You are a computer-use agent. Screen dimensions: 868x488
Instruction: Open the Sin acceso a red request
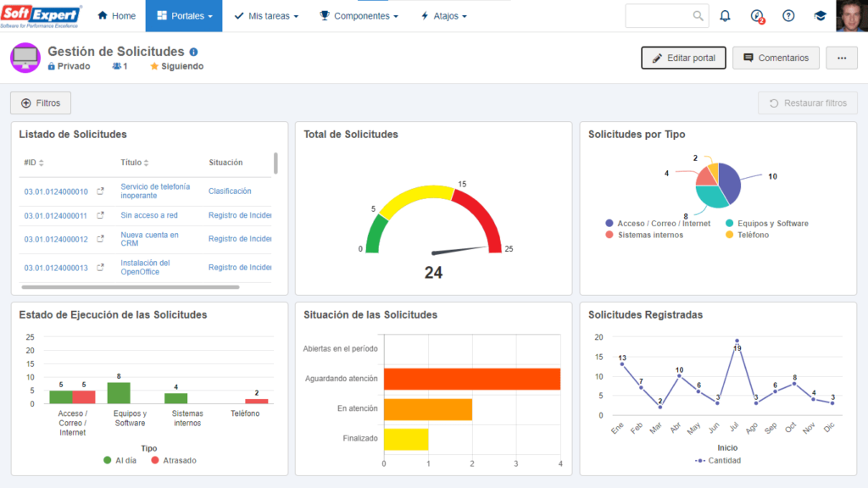(x=149, y=215)
